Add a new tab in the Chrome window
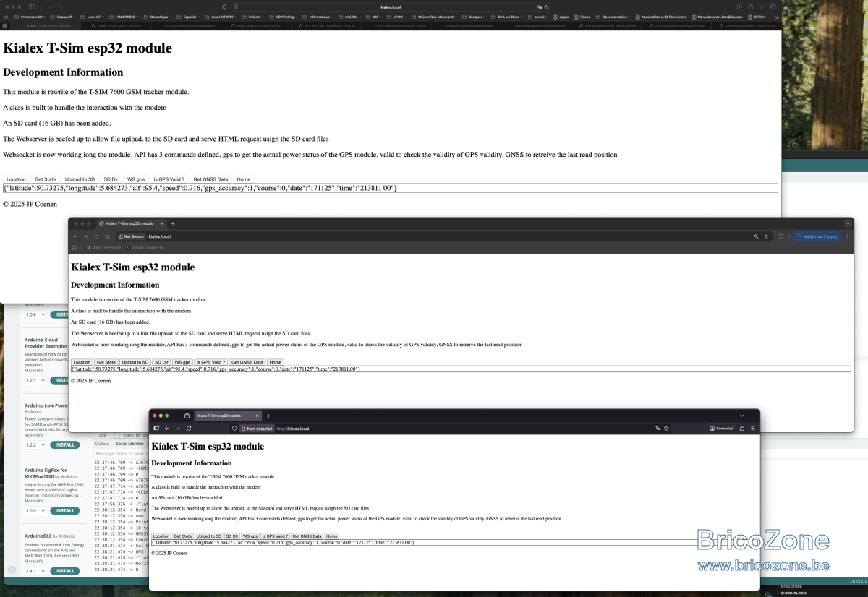868x597 pixels. 173,223
